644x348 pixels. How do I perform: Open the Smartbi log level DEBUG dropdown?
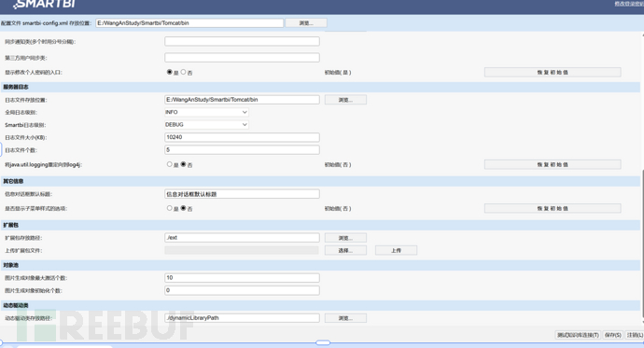point(206,125)
